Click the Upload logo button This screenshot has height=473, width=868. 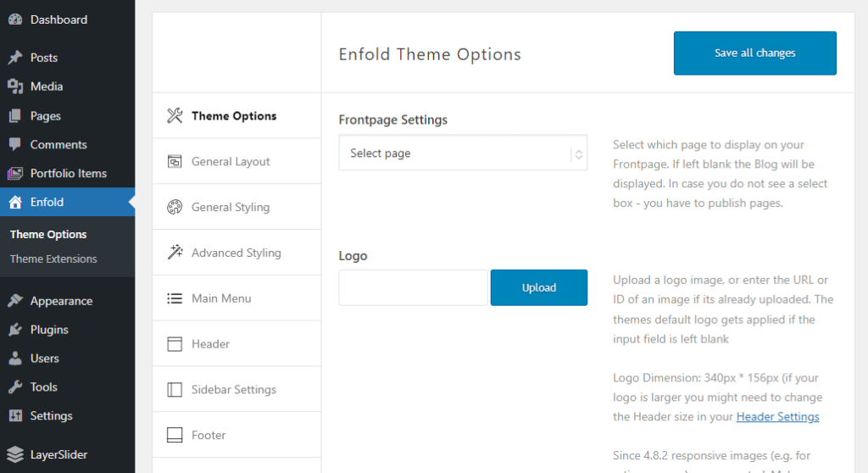click(538, 287)
